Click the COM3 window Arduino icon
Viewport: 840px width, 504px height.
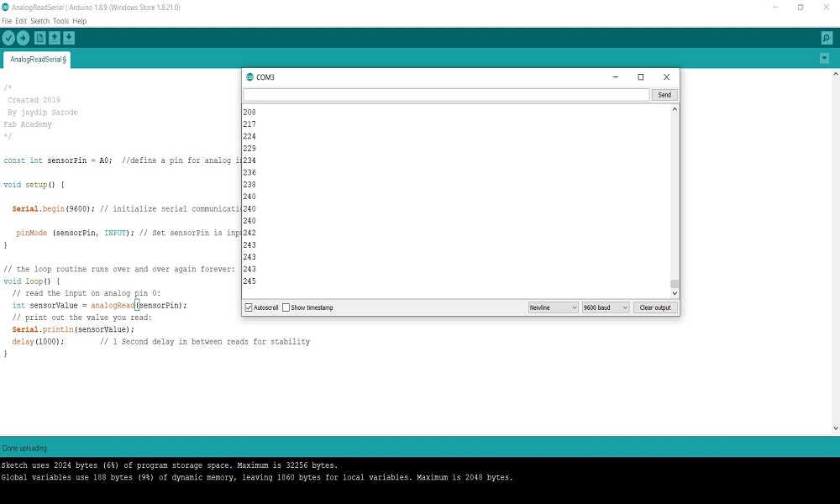(x=249, y=77)
